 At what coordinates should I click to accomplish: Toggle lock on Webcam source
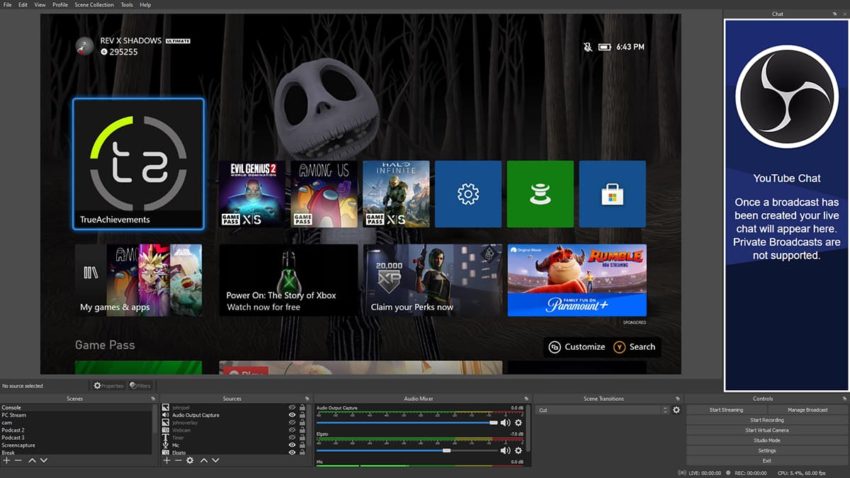pyautogui.click(x=302, y=430)
